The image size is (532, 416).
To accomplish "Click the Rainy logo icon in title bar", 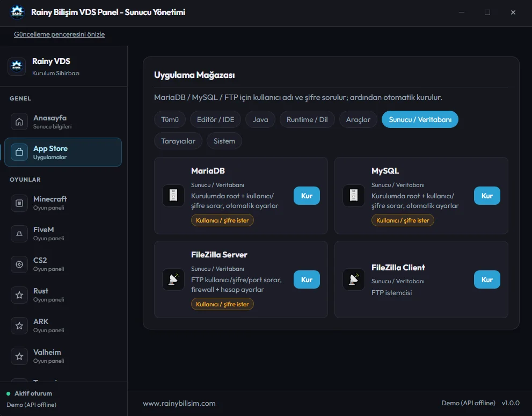I will [17, 12].
